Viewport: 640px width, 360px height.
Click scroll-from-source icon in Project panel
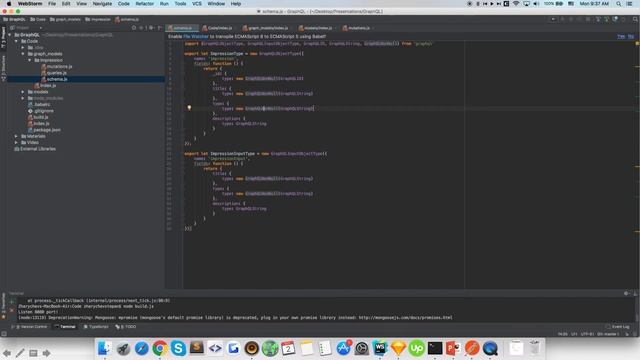point(134,28)
